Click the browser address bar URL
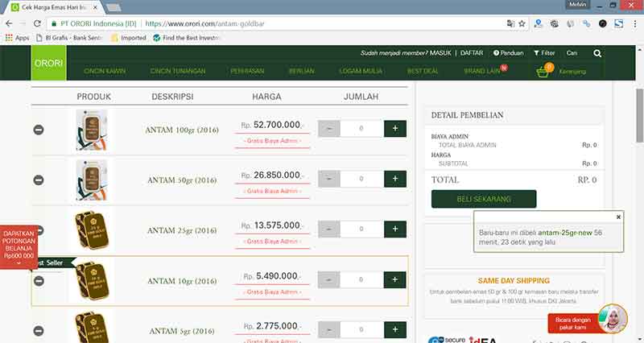 point(204,24)
